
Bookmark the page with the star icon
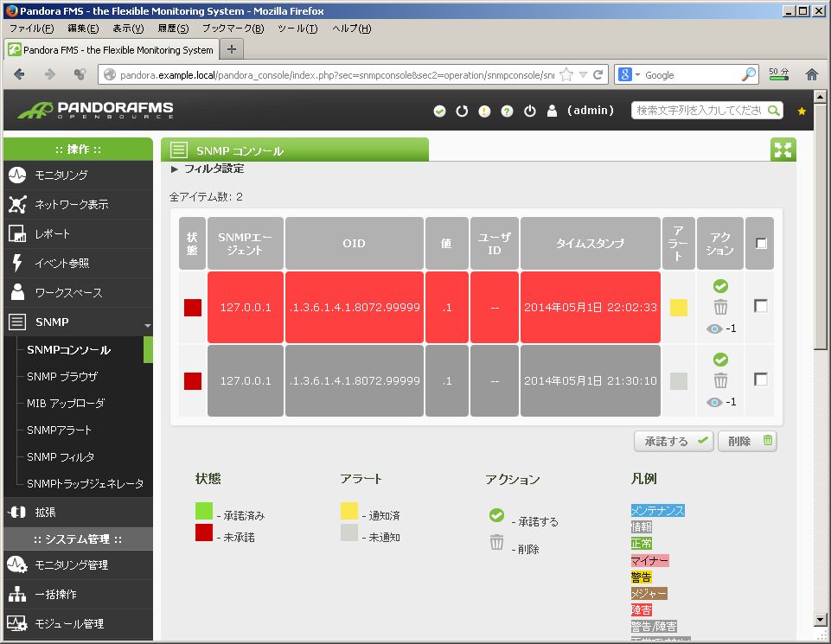pos(566,74)
